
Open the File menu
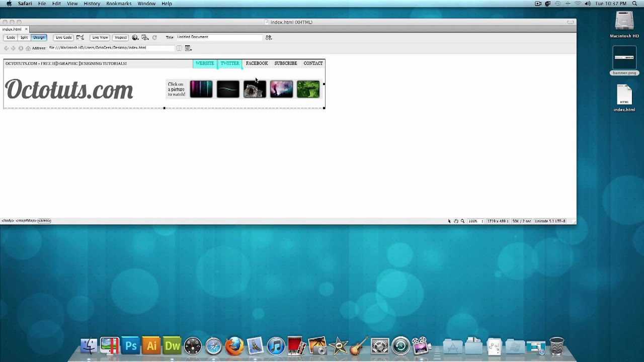click(42, 4)
